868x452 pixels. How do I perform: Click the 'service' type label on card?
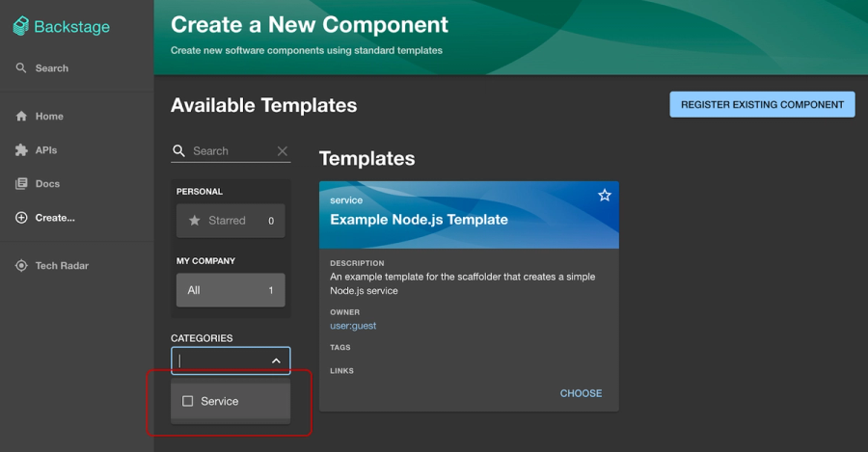pyautogui.click(x=346, y=200)
